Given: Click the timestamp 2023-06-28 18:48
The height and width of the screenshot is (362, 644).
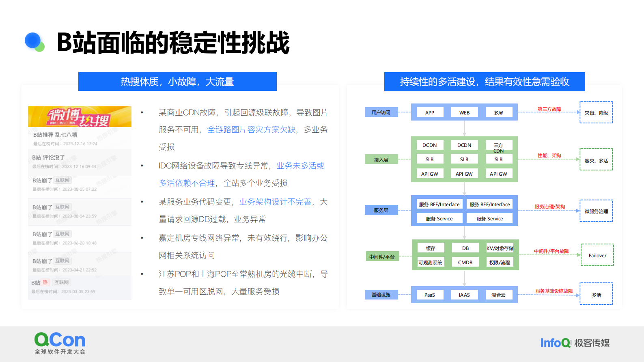Looking at the screenshot, I should pos(80,243).
